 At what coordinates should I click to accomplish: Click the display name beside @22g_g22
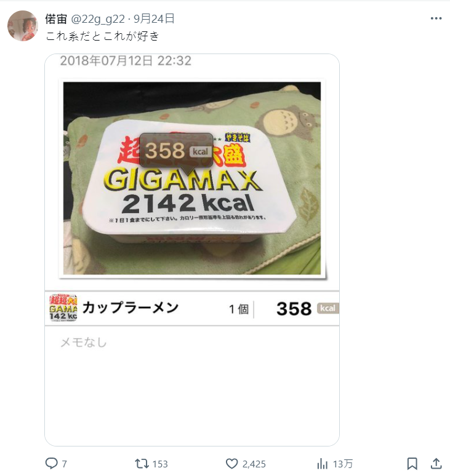tap(56, 19)
